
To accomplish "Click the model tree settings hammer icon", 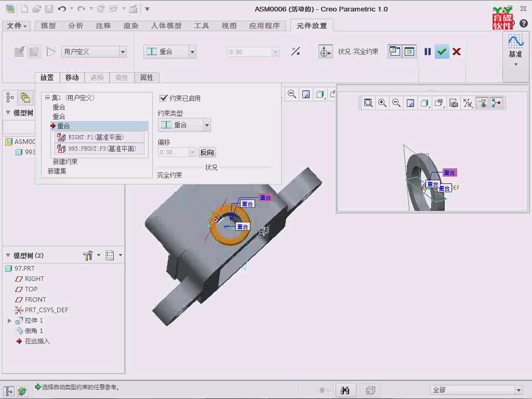I will point(88,256).
